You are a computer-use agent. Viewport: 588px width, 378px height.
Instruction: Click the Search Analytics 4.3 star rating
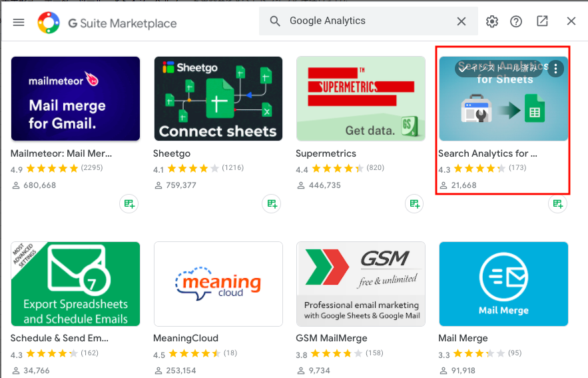coord(479,169)
